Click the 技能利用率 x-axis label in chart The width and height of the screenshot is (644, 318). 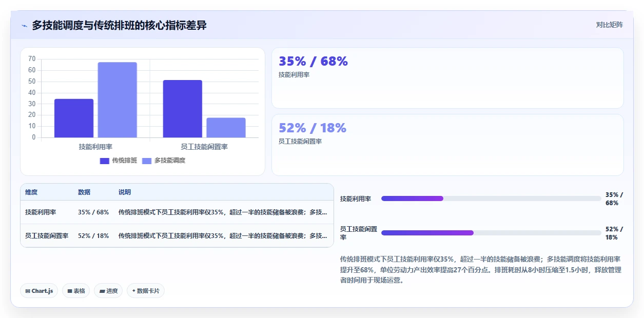(x=95, y=147)
